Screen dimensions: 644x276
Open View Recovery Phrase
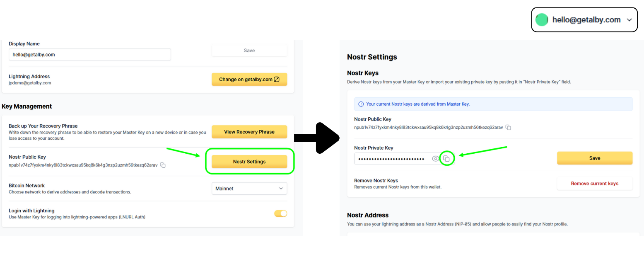pos(249,132)
